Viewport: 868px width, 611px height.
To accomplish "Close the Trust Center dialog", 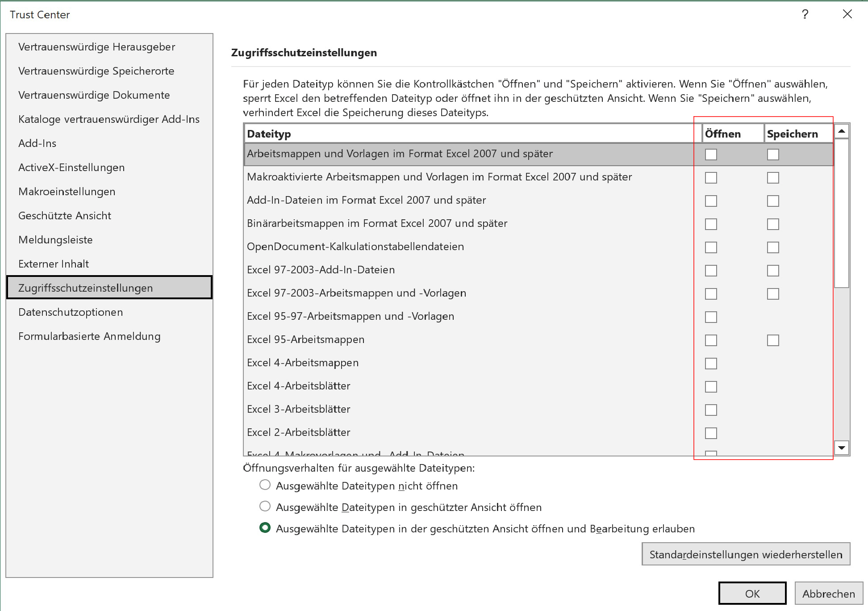I will [847, 14].
